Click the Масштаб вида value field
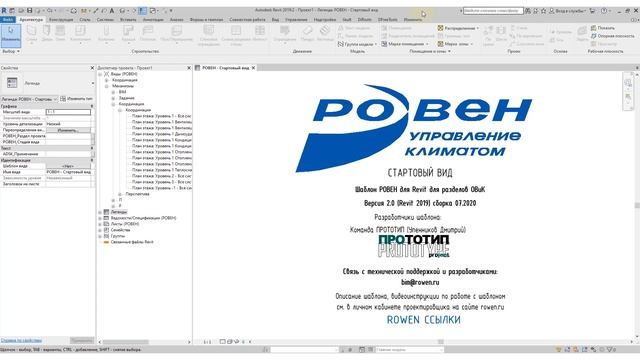The height and width of the screenshot is (360, 640). coord(68,112)
